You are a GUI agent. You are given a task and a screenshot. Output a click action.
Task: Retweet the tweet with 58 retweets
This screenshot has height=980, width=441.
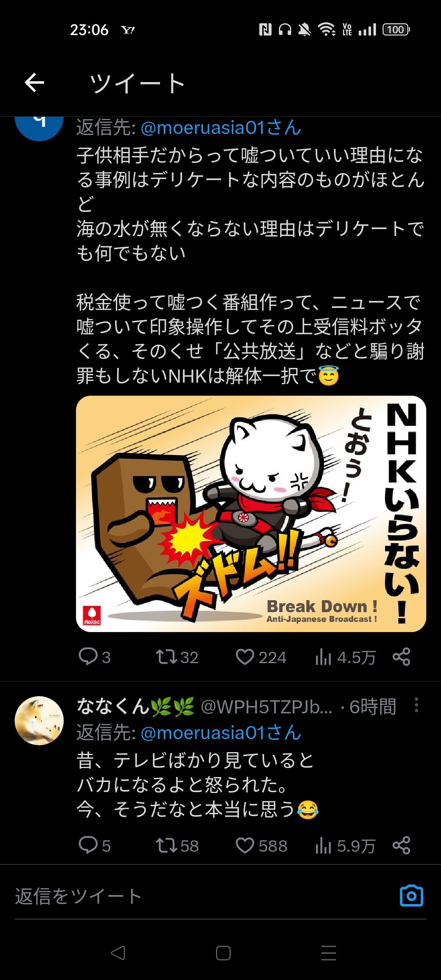[x=177, y=846]
